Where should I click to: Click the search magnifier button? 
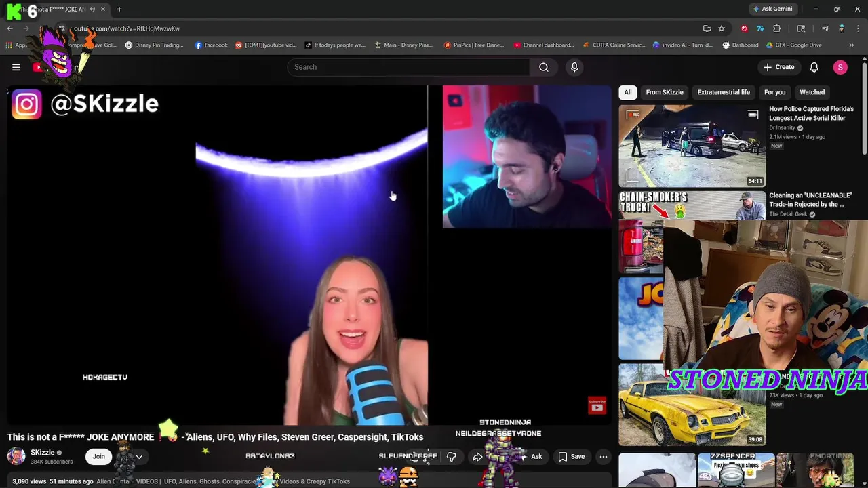pyautogui.click(x=544, y=67)
